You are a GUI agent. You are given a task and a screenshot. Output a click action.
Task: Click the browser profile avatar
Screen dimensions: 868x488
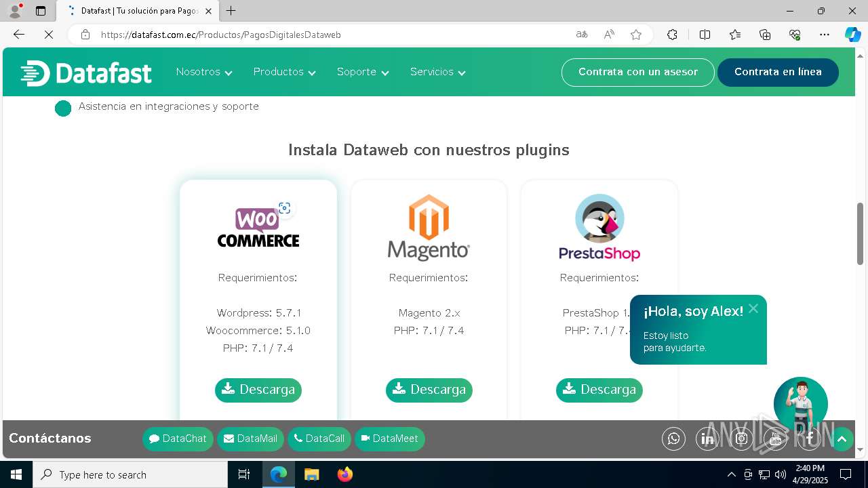(15, 11)
